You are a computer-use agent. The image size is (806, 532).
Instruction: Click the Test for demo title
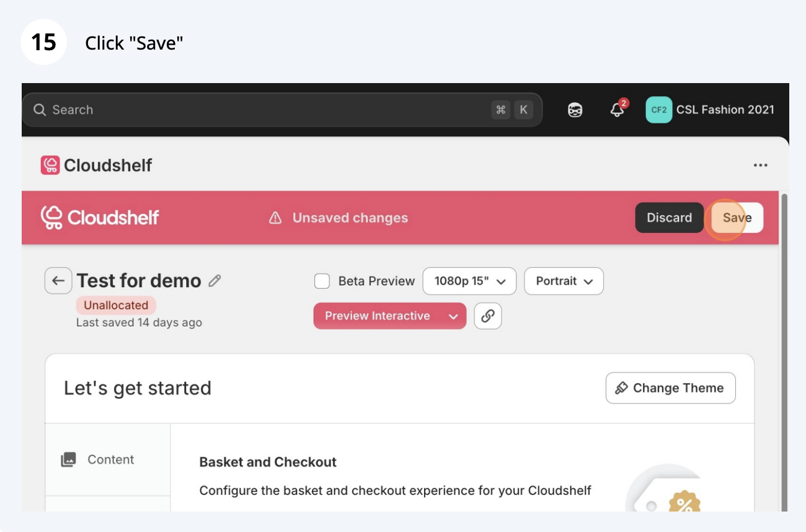pyautogui.click(x=139, y=281)
